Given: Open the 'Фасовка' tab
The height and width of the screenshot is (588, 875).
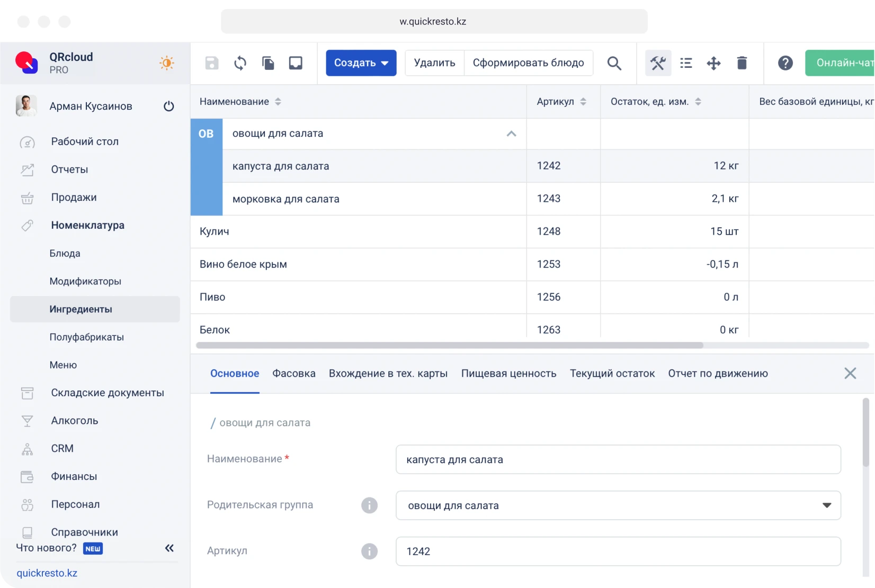Looking at the screenshot, I should click(x=293, y=373).
